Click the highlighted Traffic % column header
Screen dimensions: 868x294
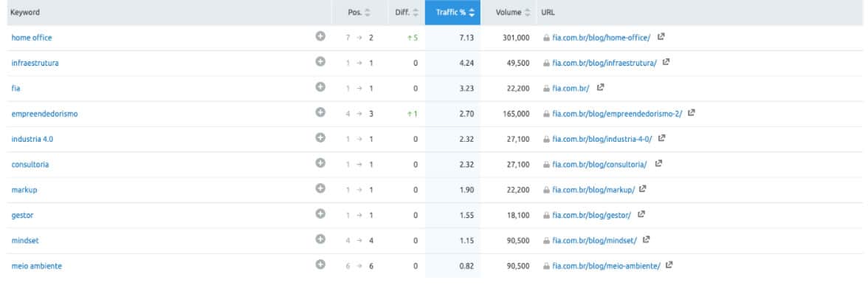tap(453, 12)
